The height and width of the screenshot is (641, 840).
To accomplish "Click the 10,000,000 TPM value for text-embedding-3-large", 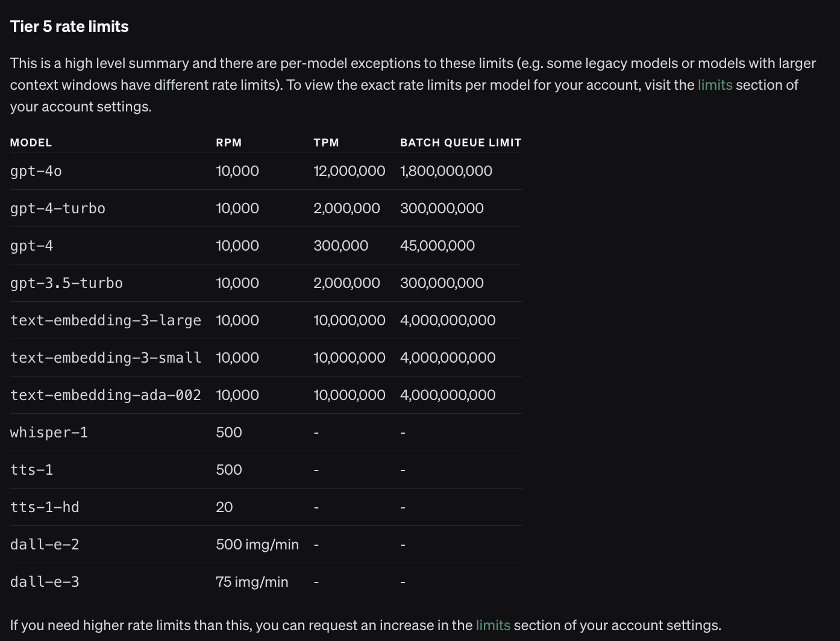I will 349,320.
